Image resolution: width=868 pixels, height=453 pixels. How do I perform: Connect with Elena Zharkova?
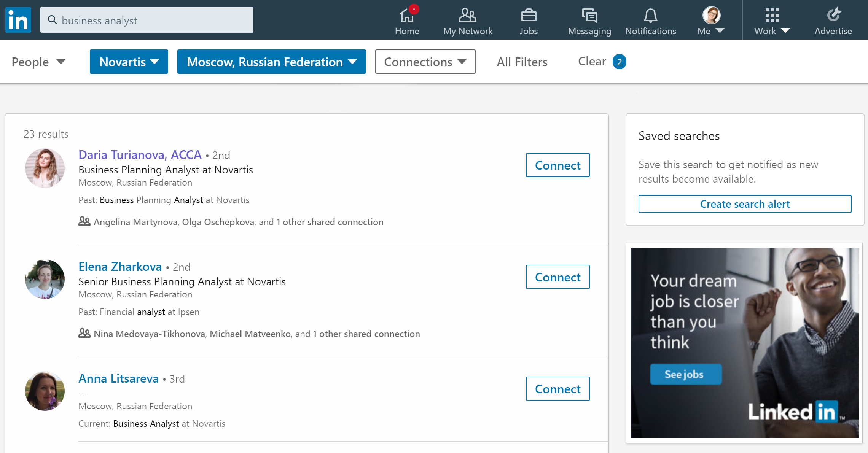(x=558, y=277)
